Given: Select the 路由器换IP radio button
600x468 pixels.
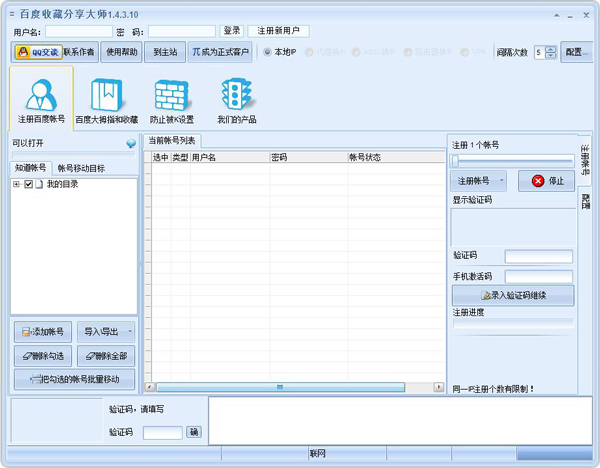Looking at the screenshot, I should 408,52.
